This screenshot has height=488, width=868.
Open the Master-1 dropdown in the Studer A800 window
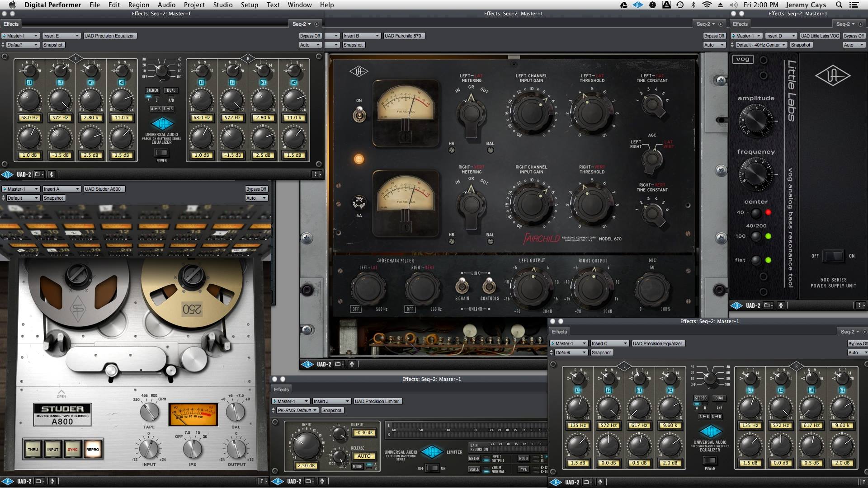coord(20,189)
